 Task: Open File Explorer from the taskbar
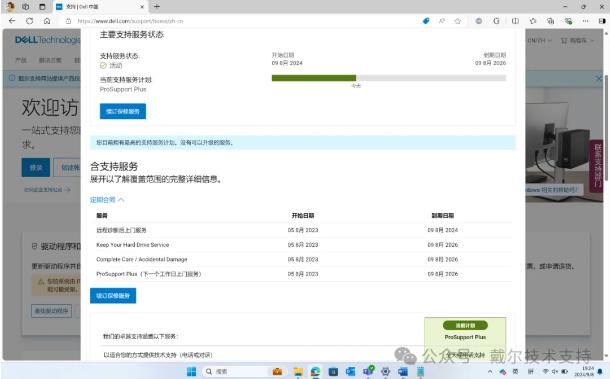click(298, 371)
